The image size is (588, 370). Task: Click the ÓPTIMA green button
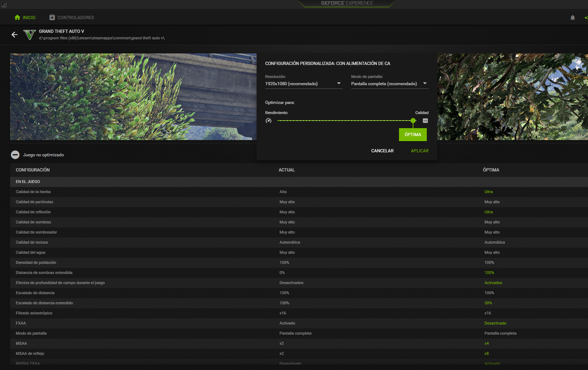[413, 135]
